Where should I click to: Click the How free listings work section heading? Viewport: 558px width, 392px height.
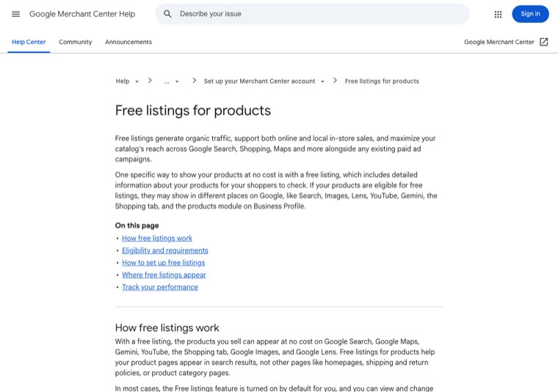coord(167,327)
